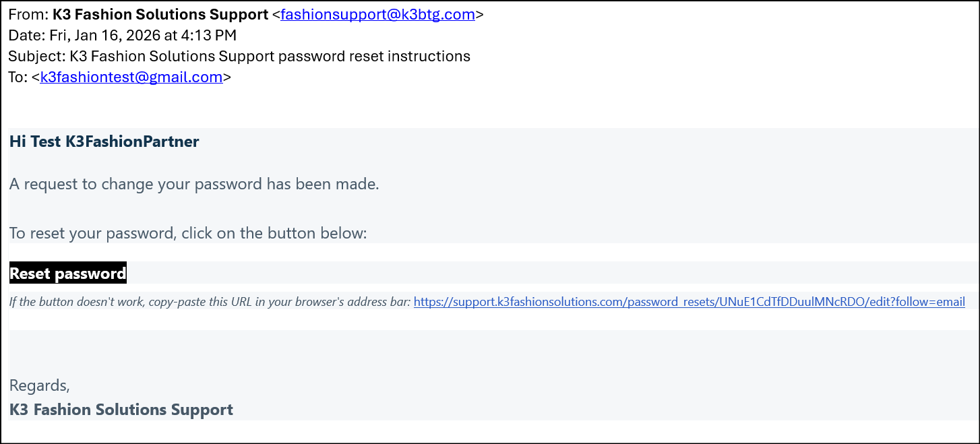Screen dimensions: 980x444
Task: Select the italic note 'If the button doesn't work'
Action: [x=78, y=302]
